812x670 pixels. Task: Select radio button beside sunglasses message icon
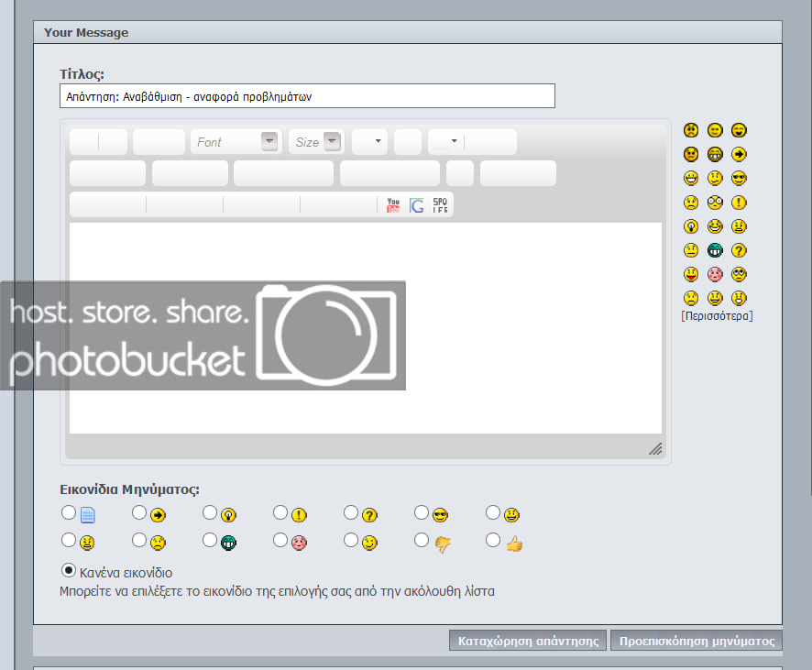pos(421,512)
